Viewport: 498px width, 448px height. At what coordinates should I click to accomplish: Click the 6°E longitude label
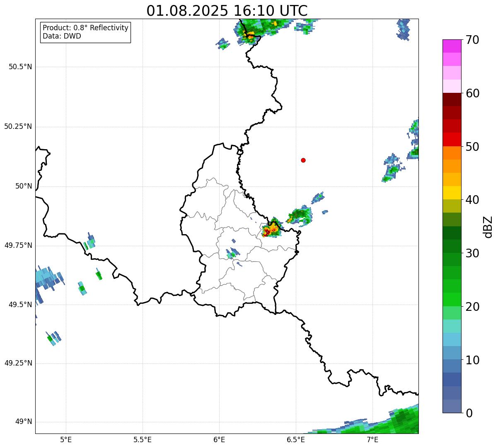click(x=219, y=439)
